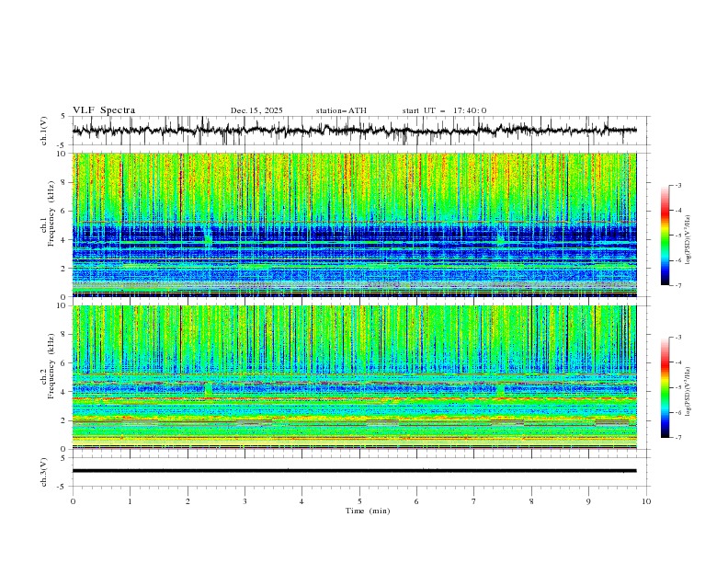Click the ch.3 flat voltage trace
This screenshot has width=728, height=563.
click(355, 471)
